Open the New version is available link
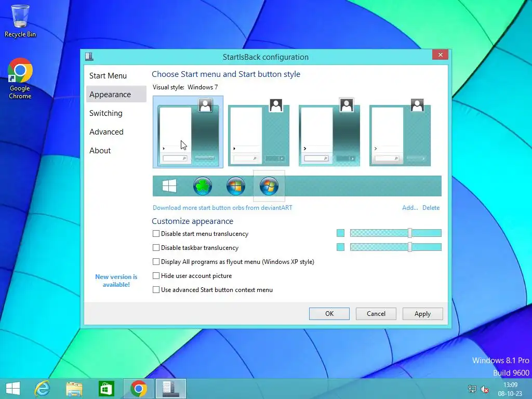532x399 pixels. (x=116, y=281)
